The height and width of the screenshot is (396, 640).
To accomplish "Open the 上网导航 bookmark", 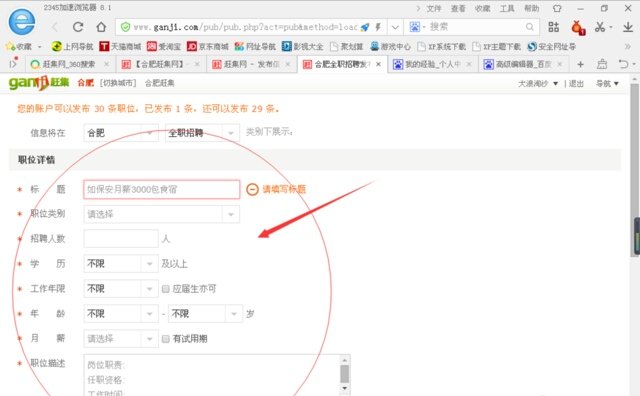I will click(x=73, y=47).
